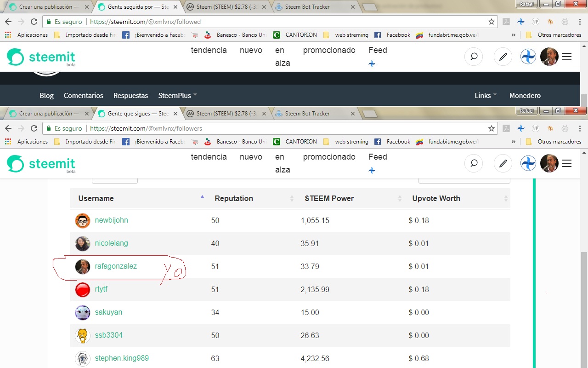Viewport: 588px width, 368px height.
Task: Click the profile avatar in the /followed page header
Action: 549,57
